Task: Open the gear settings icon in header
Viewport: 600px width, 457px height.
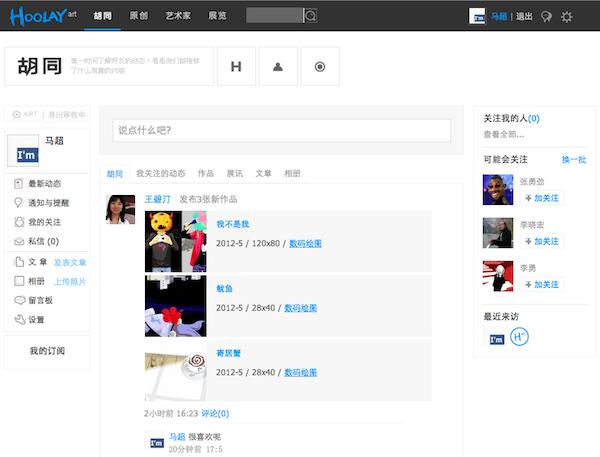Action: click(x=567, y=16)
